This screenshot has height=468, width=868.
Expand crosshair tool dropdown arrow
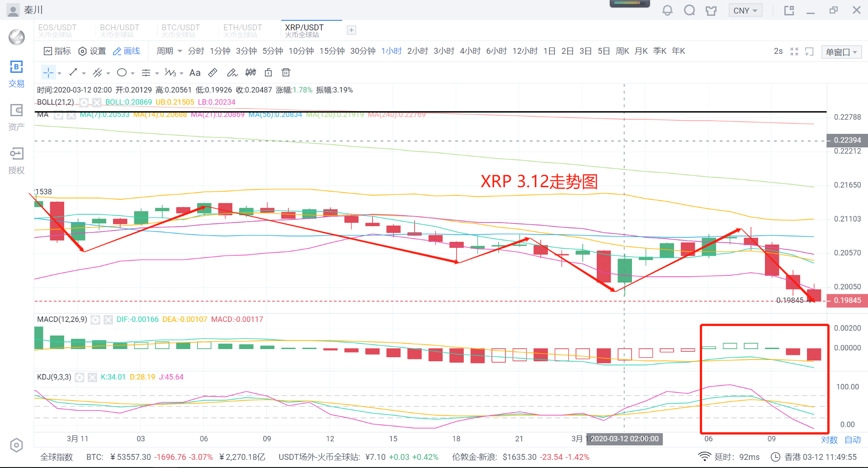[x=59, y=73]
